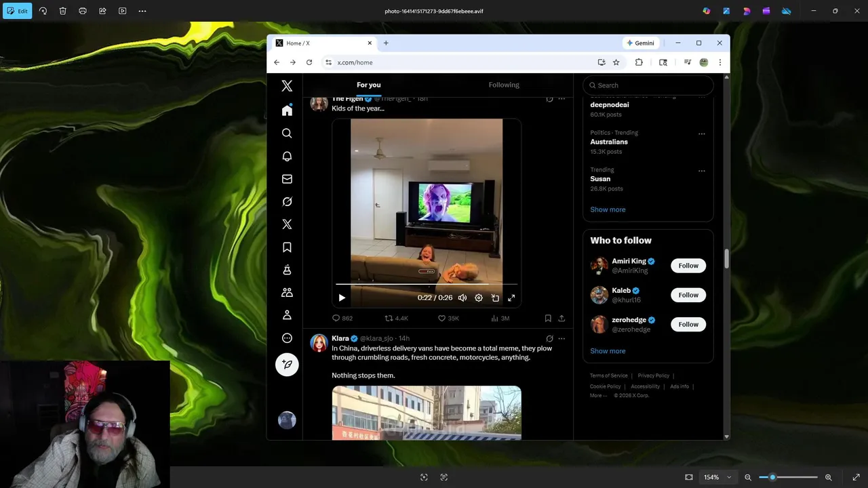The width and height of the screenshot is (868, 488).
Task: Click the scan text icon at bottom
Action: point(444,477)
